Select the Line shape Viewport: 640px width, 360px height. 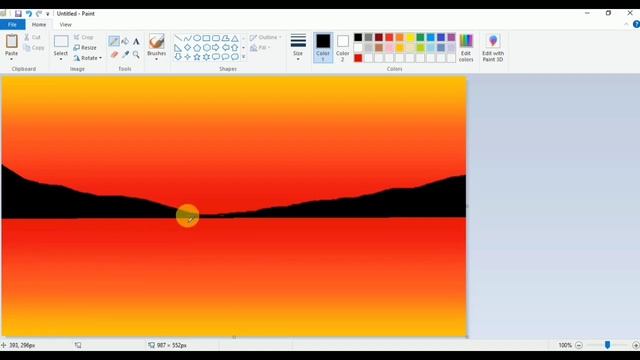178,38
